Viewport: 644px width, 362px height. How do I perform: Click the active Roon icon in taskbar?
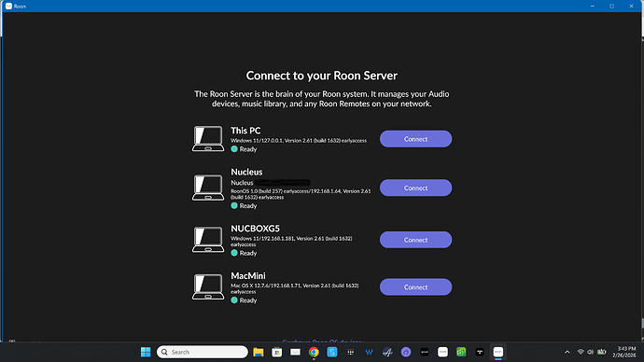tap(498, 352)
